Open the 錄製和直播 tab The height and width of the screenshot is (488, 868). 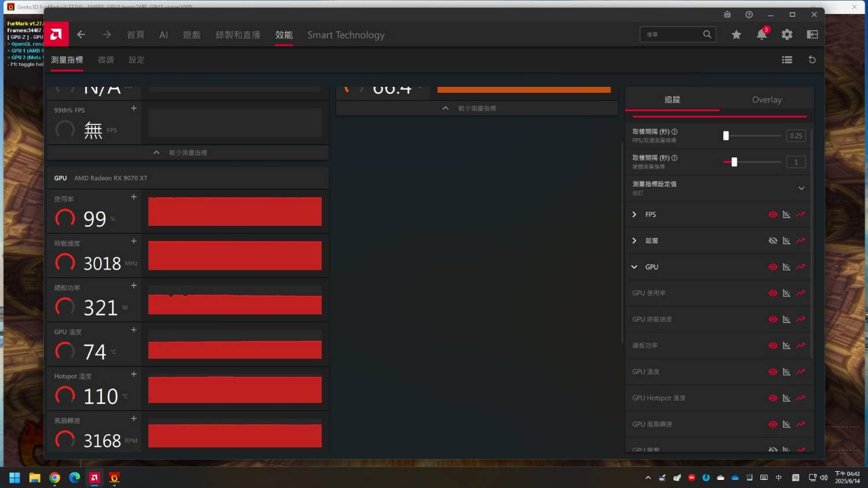click(238, 35)
